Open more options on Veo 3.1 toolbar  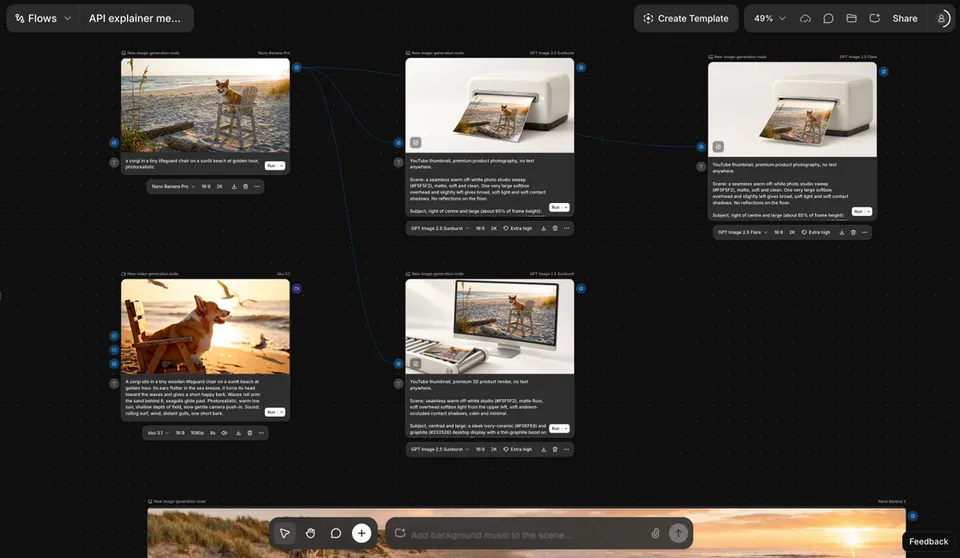(x=261, y=433)
